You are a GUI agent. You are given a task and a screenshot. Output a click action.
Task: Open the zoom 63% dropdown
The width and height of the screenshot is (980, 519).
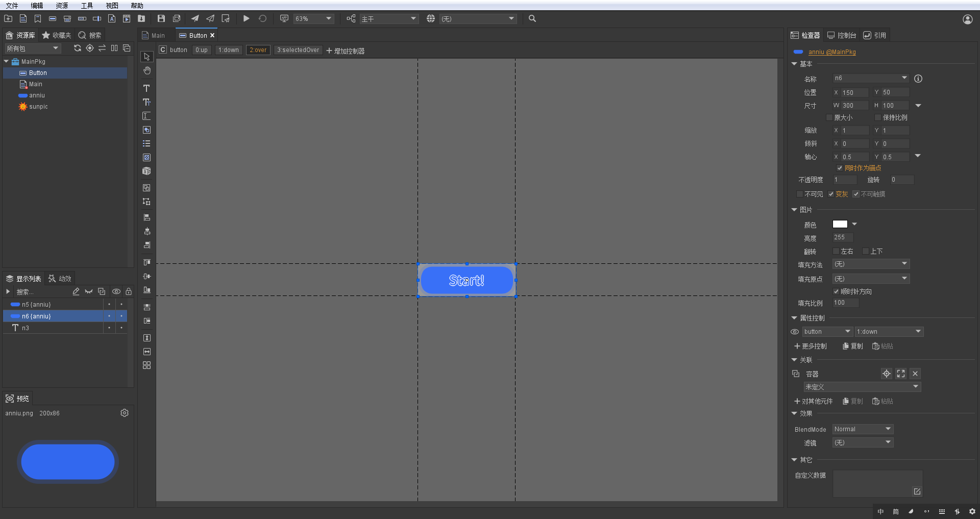[314, 19]
